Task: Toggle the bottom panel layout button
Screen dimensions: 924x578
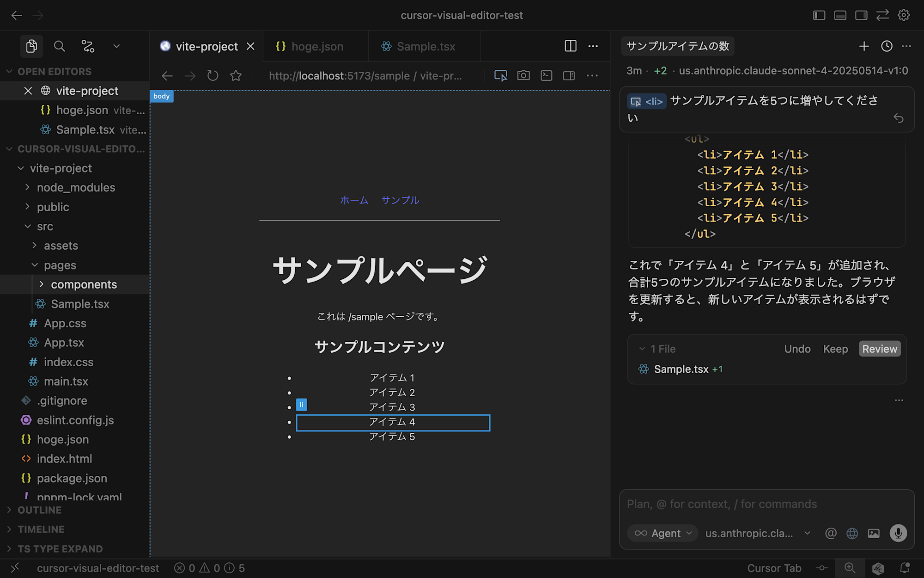Action: (x=840, y=15)
